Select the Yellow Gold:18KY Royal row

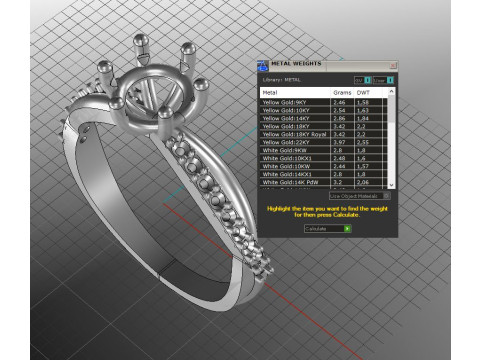(x=324, y=134)
